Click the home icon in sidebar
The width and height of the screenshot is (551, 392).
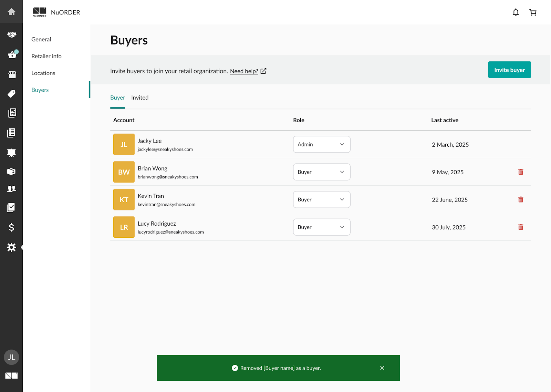pyautogui.click(x=11, y=12)
